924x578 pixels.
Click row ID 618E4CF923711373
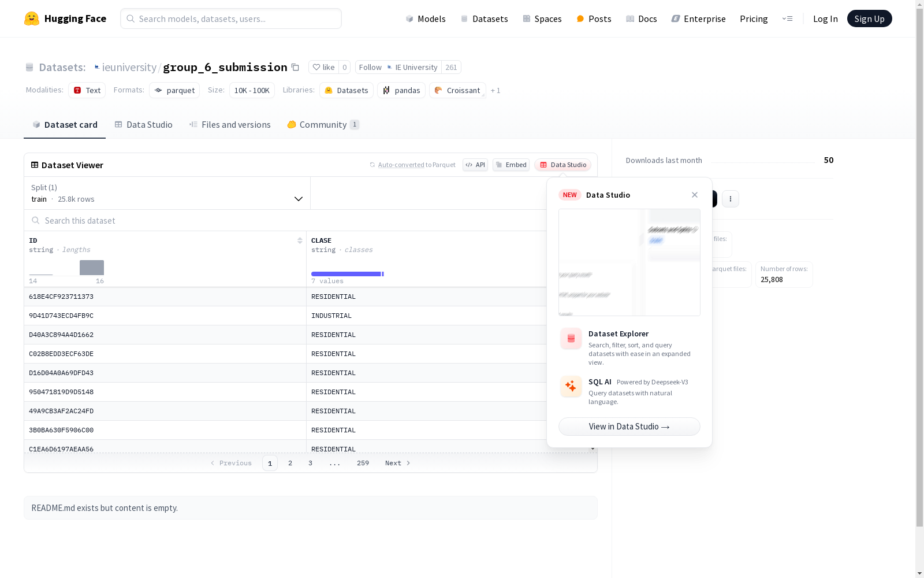(61, 297)
